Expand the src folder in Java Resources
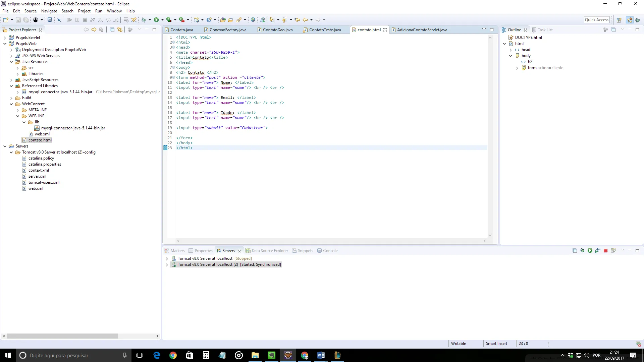 18,68
